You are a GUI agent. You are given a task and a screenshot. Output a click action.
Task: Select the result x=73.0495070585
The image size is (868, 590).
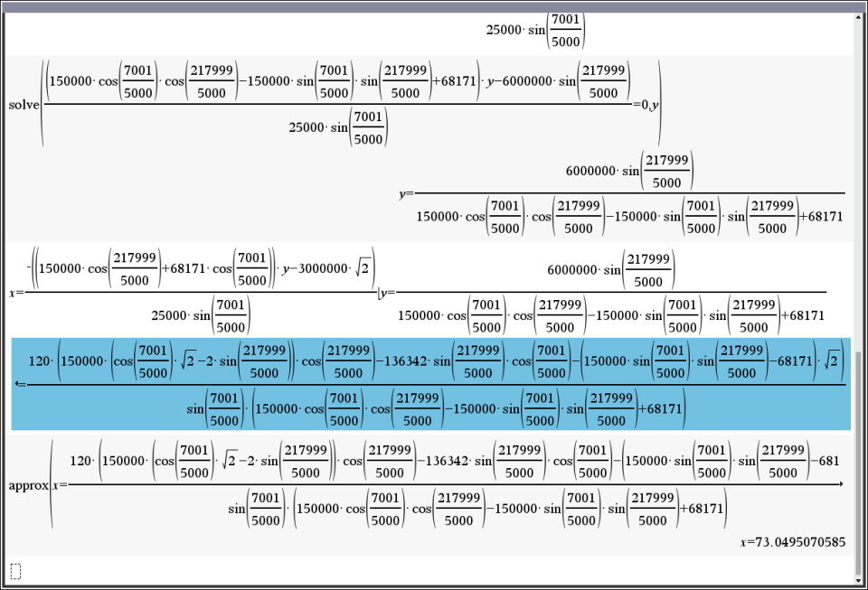coord(793,542)
